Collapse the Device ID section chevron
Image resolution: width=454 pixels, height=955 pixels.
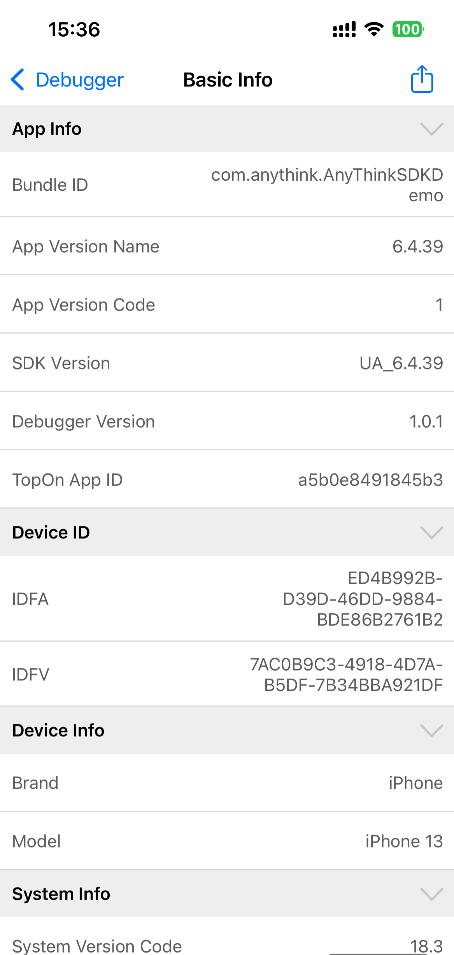431,532
